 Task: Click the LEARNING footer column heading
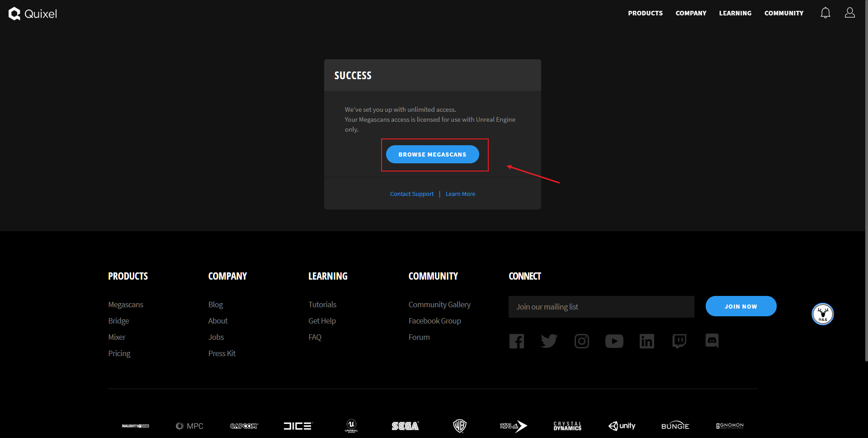[328, 276]
